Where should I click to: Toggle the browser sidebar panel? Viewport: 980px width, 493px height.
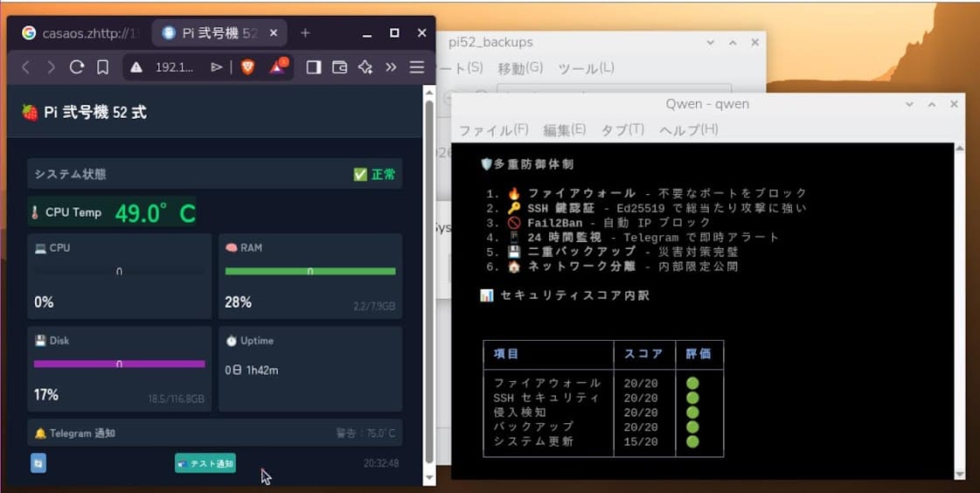click(x=314, y=67)
